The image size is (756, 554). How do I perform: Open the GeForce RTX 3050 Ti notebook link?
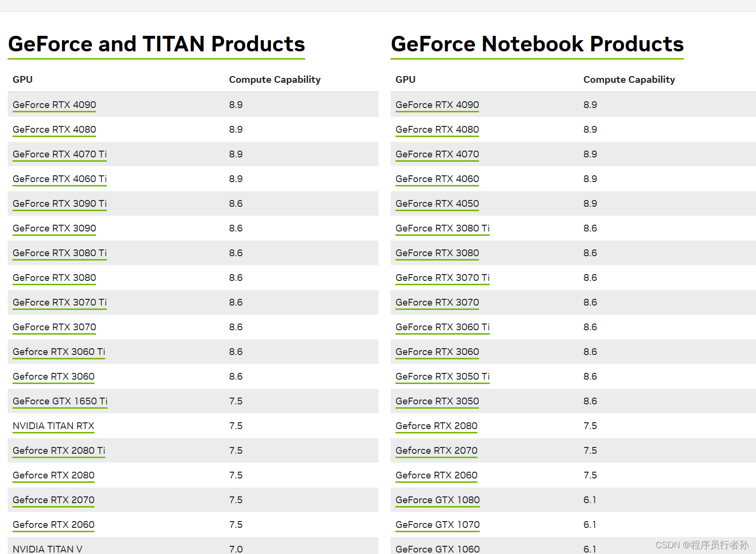(442, 376)
